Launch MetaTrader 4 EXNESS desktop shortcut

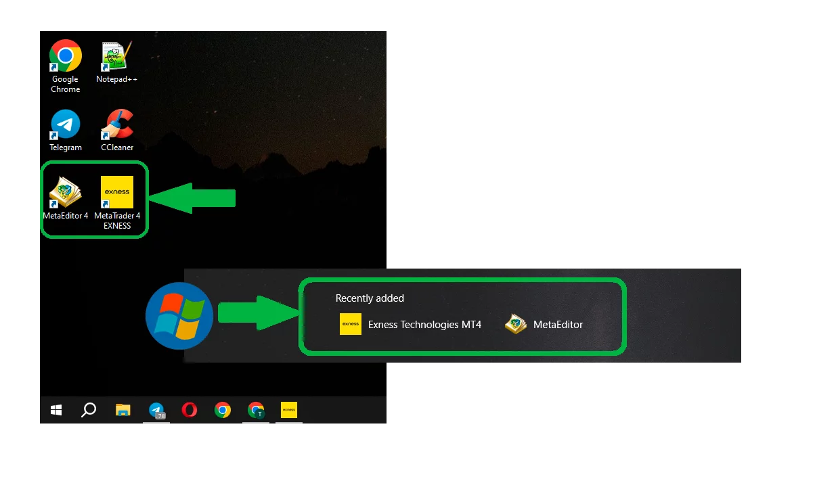click(x=117, y=193)
